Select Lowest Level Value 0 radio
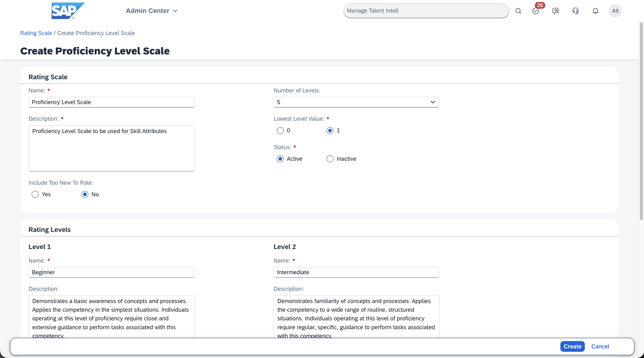 280,130
